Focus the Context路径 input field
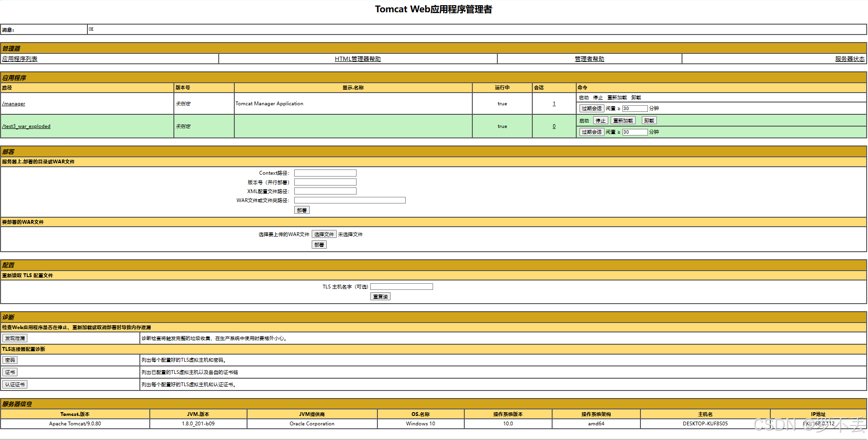 click(325, 173)
